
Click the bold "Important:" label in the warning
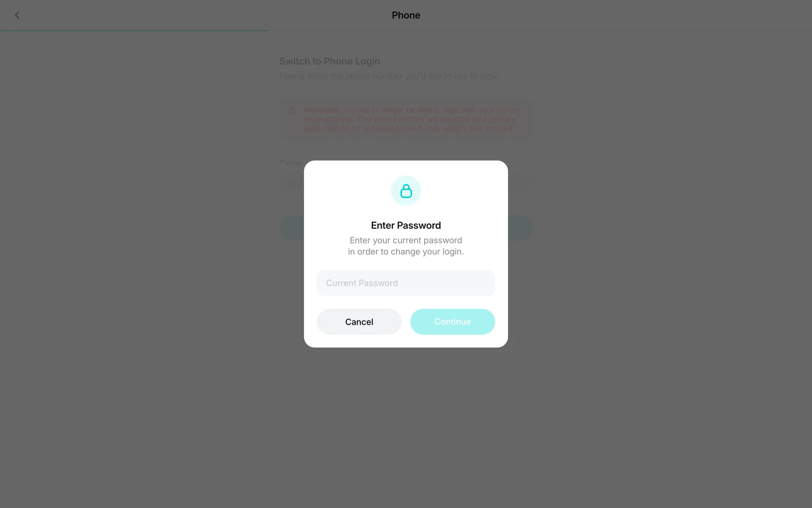(x=322, y=110)
